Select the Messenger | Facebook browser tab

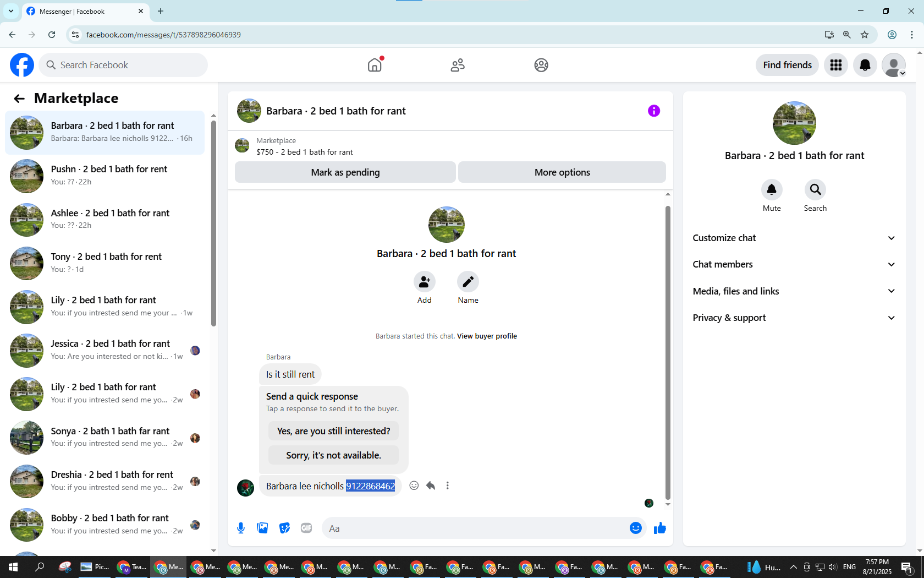85,12
